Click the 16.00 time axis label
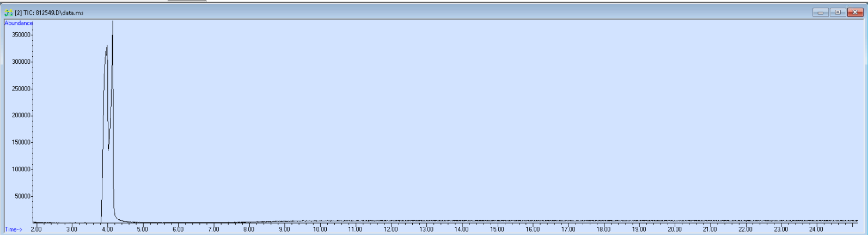This screenshot has height=235, width=868. tap(533, 230)
